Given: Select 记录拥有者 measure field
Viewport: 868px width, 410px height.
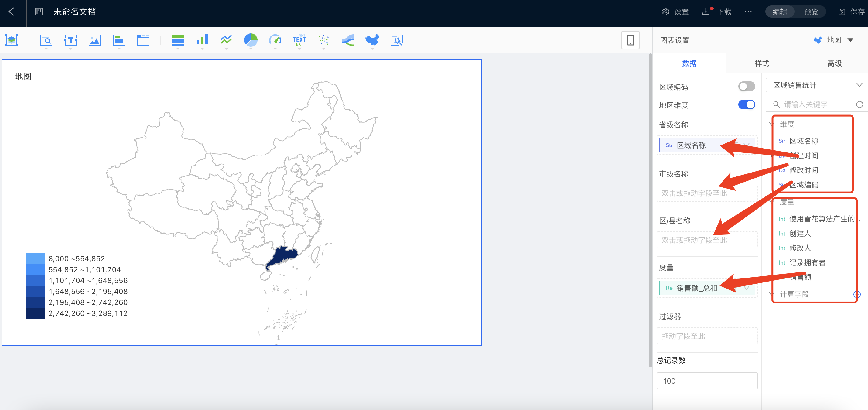Looking at the screenshot, I should (807, 262).
